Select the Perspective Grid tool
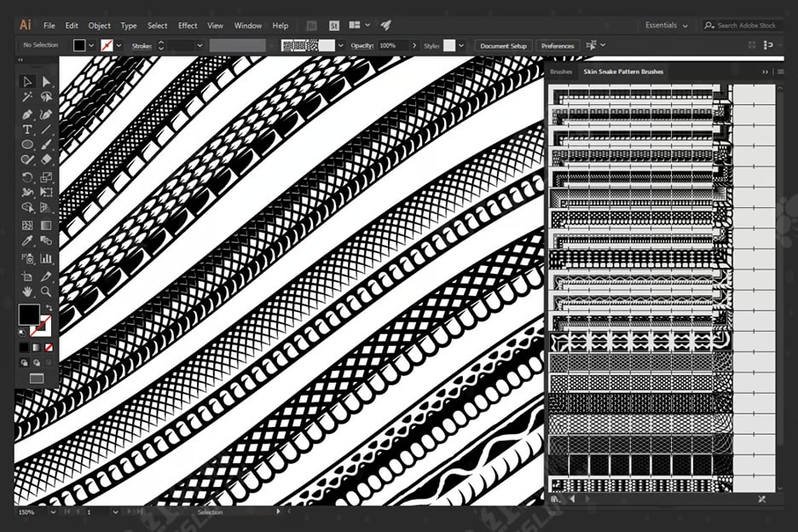Viewport: 798px width, 532px height. (46, 208)
